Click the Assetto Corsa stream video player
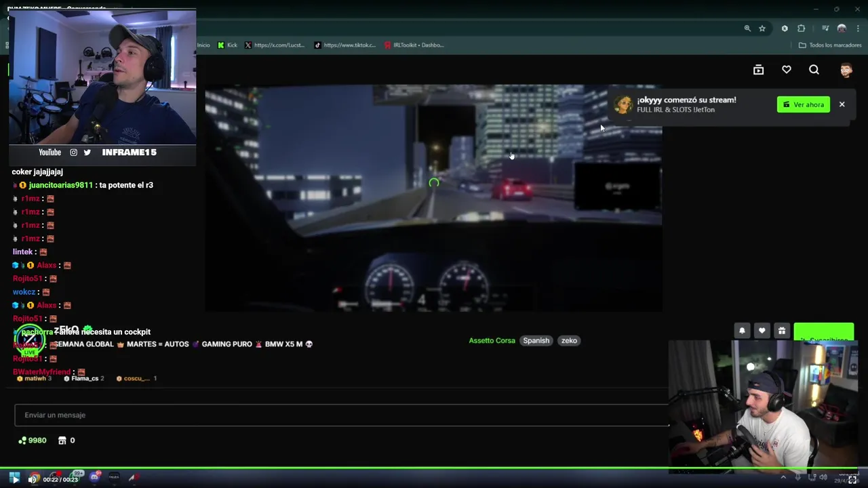Screen dimensions: 868x488 pyautogui.click(x=433, y=198)
